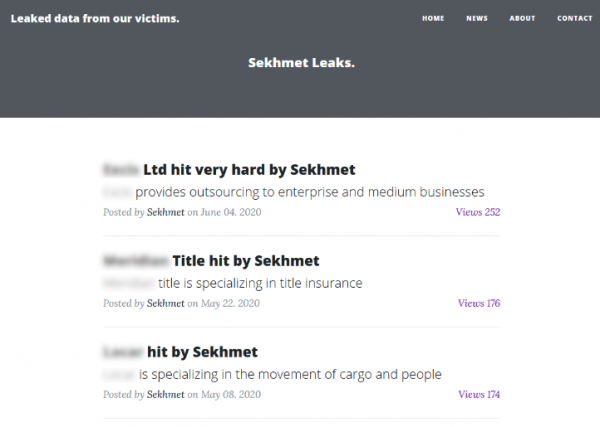Click the "Views 252" counter

coord(477,212)
